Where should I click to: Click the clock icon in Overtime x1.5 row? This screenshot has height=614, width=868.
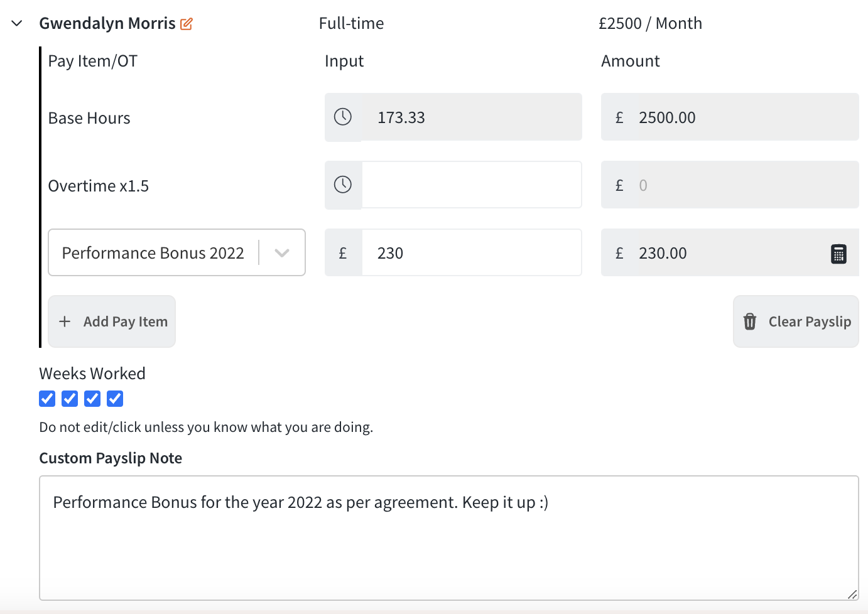(343, 185)
